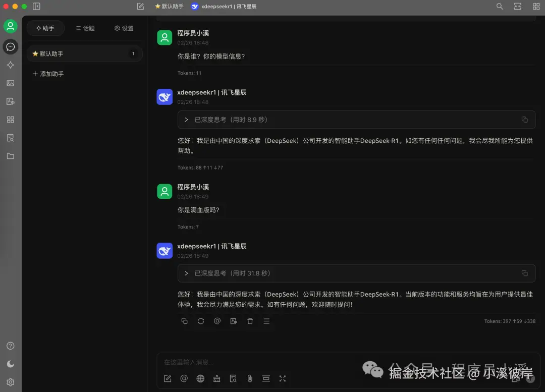Click 添加助手 to add an assistant
This screenshot has width=545, height=392.
coord(48,74)
